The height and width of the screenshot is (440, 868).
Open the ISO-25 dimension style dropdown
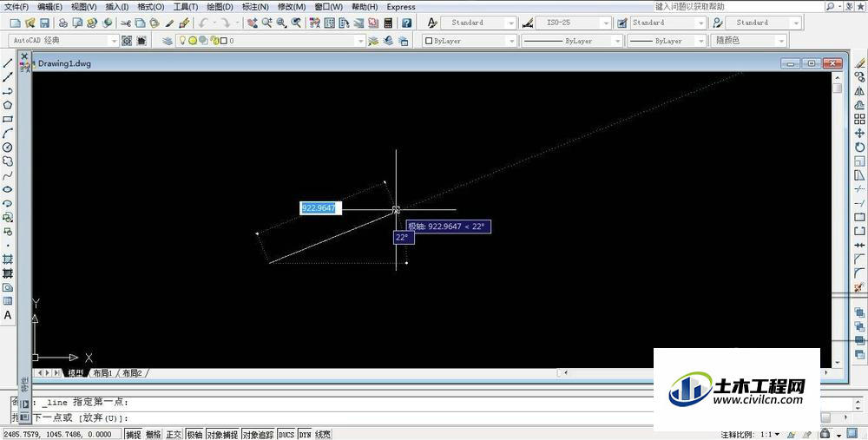(x=606, y=23)
